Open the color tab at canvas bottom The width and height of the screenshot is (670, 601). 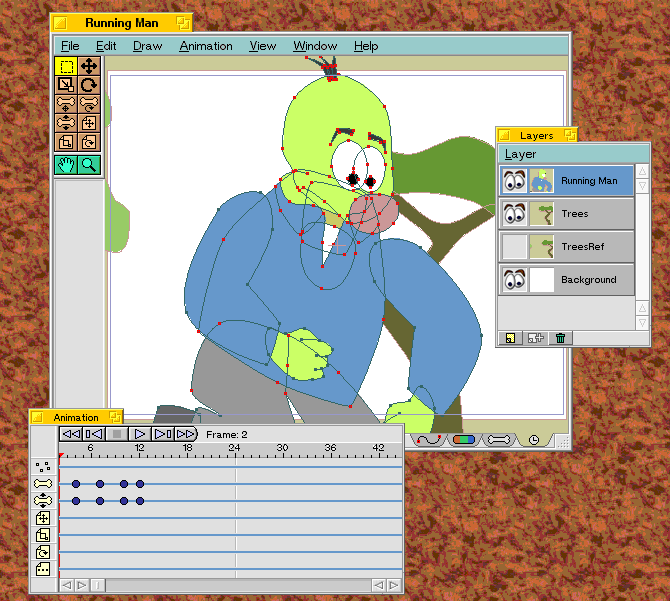coord(464,439)
